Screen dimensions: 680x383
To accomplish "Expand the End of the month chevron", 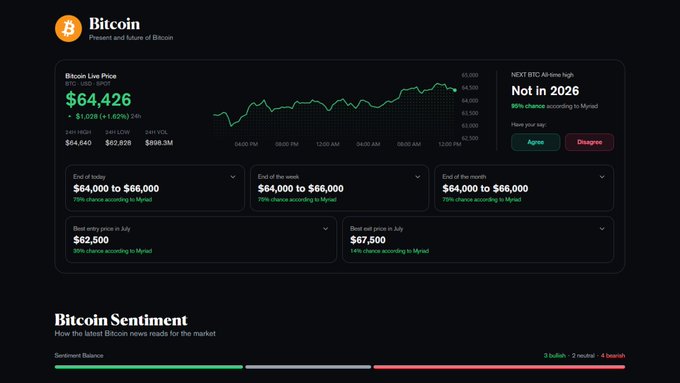I will coord(602,177).
